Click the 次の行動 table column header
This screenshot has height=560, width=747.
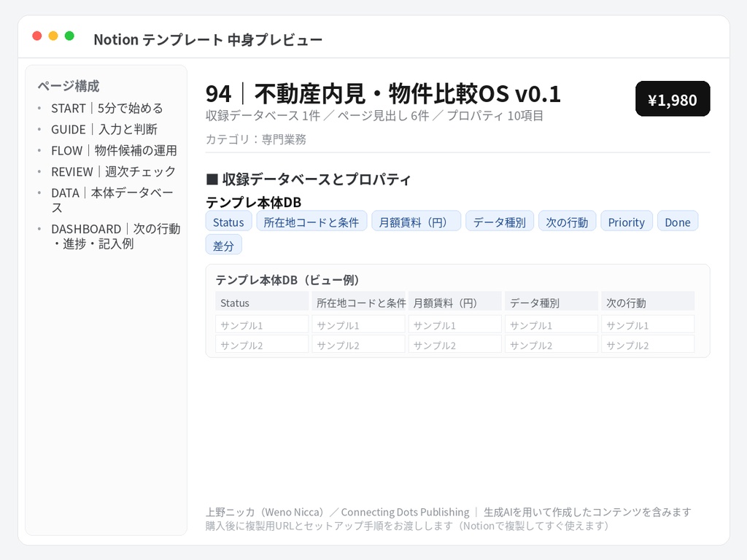point(648,303)
